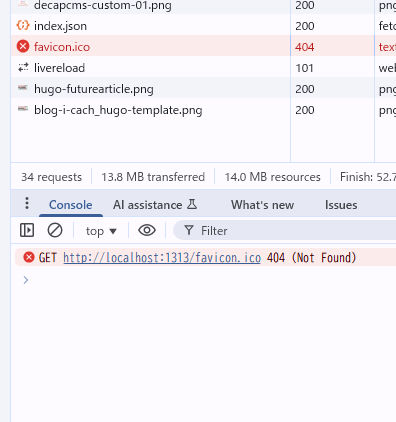Create live expression with eye icon
This screenshot has width=396, height=422.
[x=147, y=230]
